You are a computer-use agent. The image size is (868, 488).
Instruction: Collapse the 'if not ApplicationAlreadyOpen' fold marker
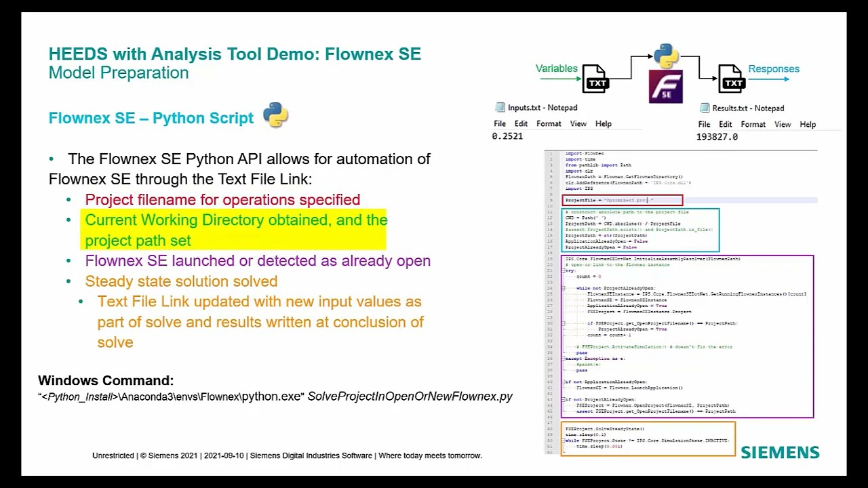coord(564,382)
